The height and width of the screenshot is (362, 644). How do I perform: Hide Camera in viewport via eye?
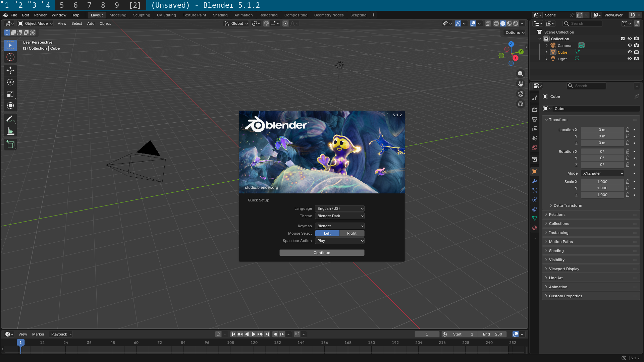[x=630, y=46]
